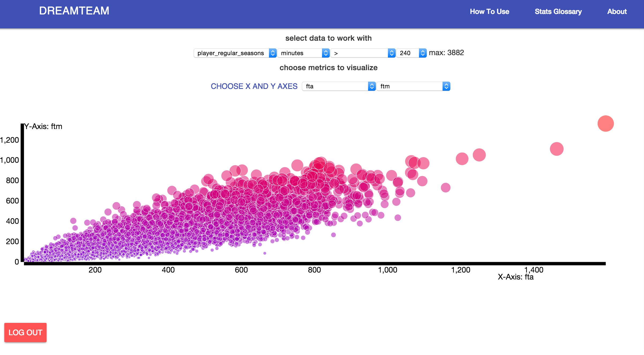This screenshot has width=644, height=355.
Task: Click the CHOOSE X AND Y AXES label
Action: click(x=254, y=86)
